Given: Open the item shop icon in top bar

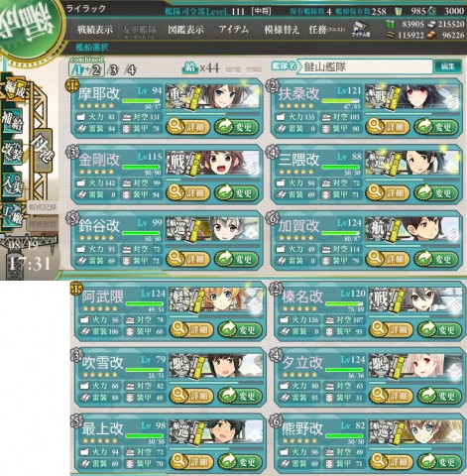Looking at the screenshot, I should pos(361,29).
